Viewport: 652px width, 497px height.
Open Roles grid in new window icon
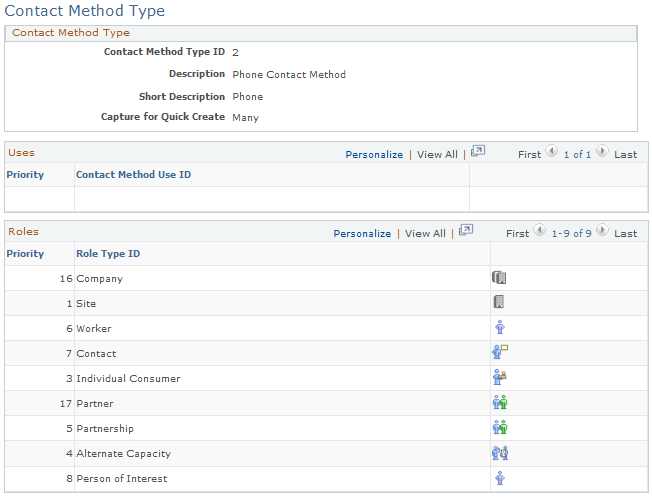coord(466,230)
